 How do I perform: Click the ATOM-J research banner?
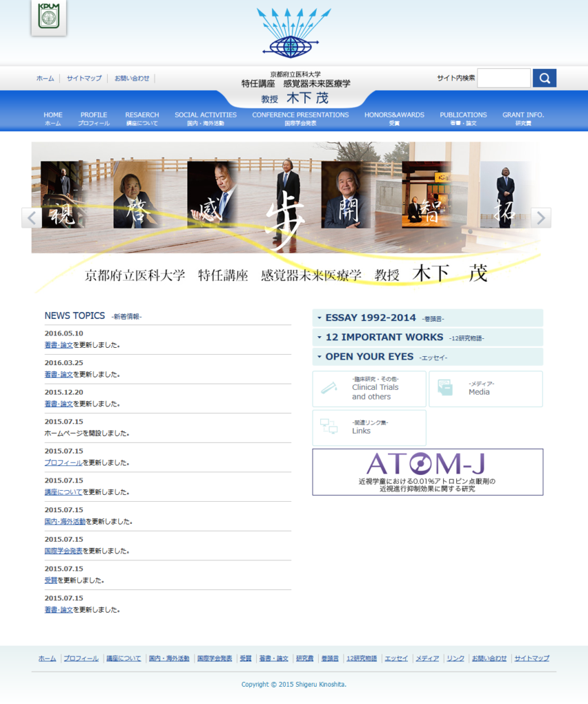pos(427,472)
